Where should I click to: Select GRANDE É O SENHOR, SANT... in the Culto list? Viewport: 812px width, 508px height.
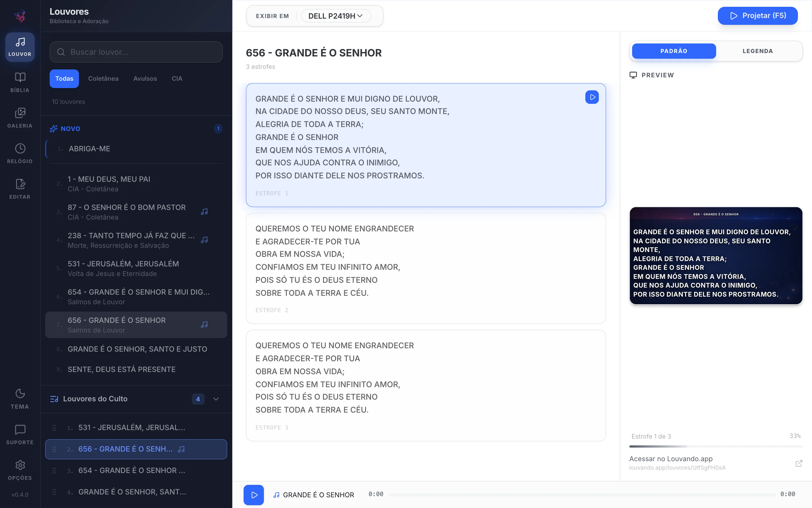[x=136, y=492]
